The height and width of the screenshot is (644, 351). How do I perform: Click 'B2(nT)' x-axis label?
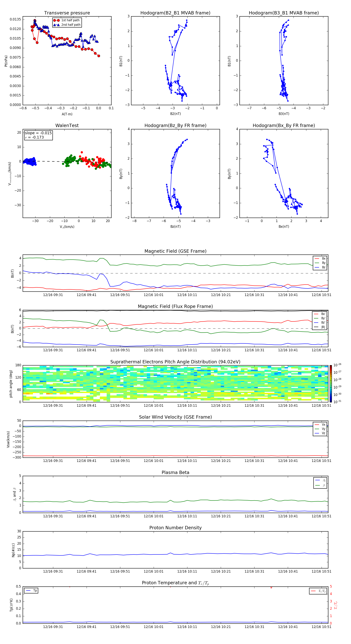point(175,114)
